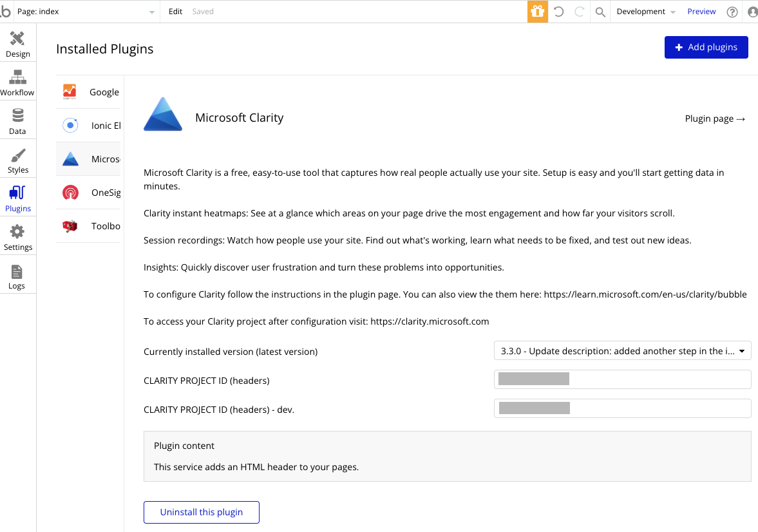
Task: Focus the CLARITY PROJECT ID (headers) field
Action: (x=623, y=379)
